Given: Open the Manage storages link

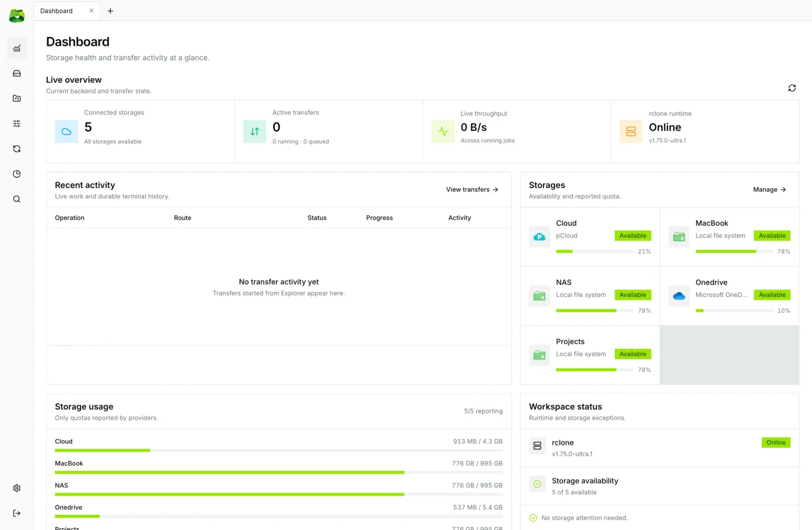Looking at the screenshot, I should pos(769,189).
